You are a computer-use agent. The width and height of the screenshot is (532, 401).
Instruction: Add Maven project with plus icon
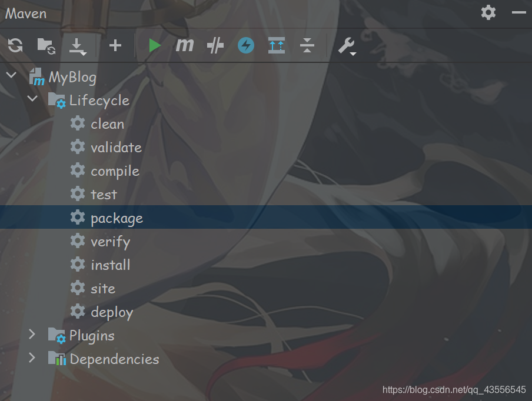tap(115, 45)
